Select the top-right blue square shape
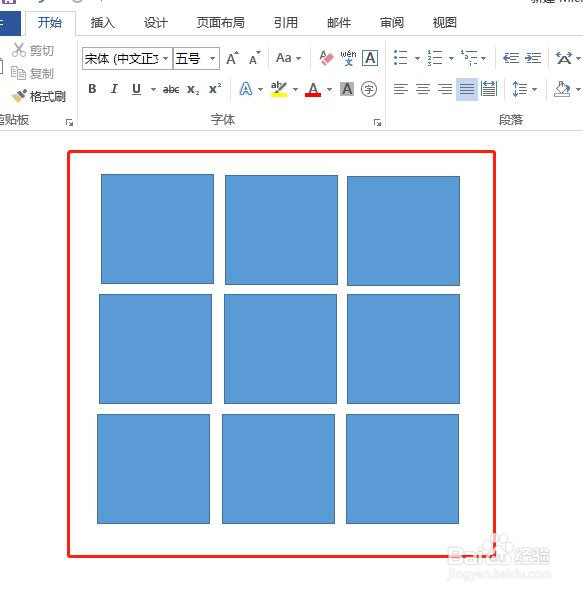 [403, 231]
